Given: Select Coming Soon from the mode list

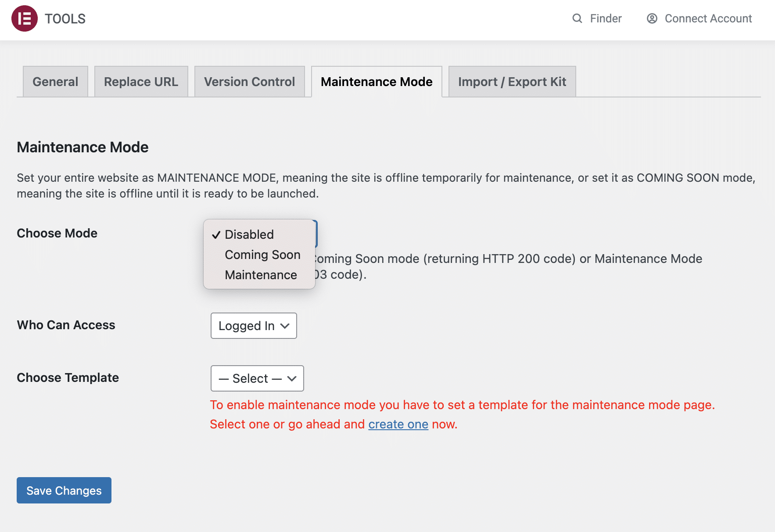Looking at the screenshot, I should coord(262,255).
